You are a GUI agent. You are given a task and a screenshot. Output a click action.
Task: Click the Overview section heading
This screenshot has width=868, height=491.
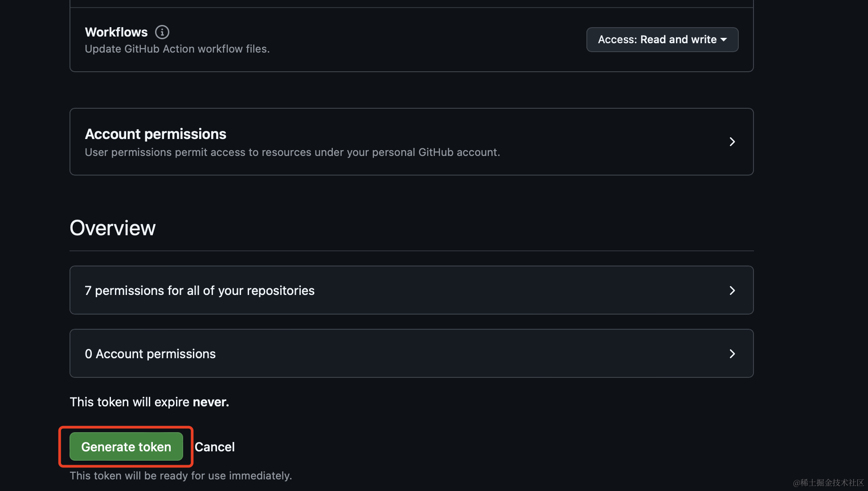113,228
